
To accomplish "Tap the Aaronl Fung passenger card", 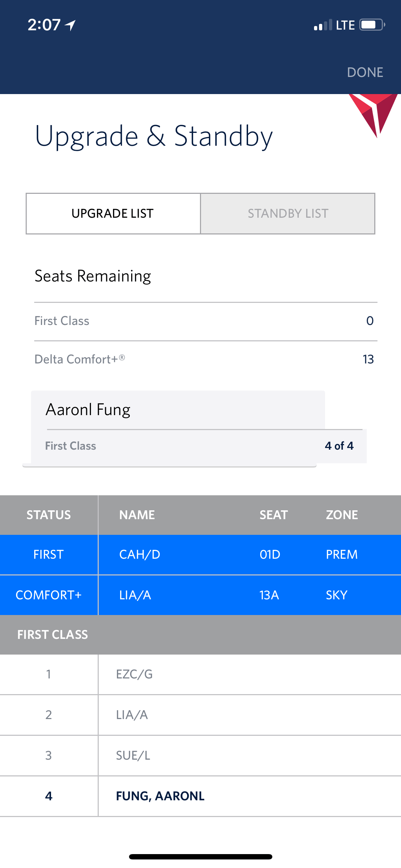I will 178,428.
